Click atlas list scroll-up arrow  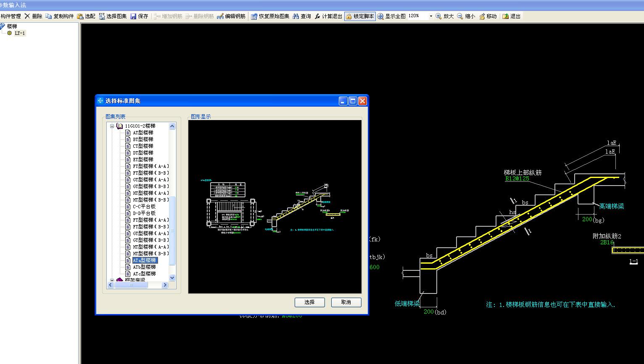coord(172,126)
